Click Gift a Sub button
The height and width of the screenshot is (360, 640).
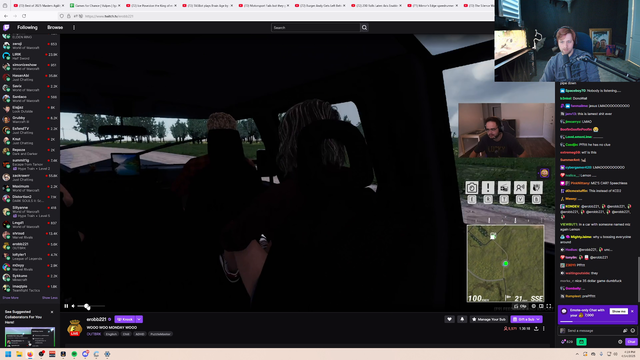[527, 319]
